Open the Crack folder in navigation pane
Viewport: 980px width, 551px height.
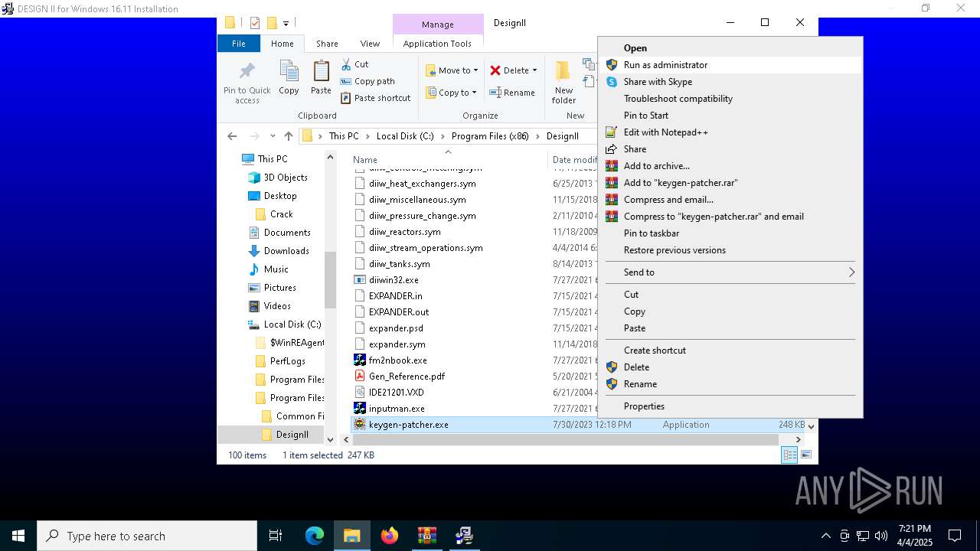[x=281, y=214]
